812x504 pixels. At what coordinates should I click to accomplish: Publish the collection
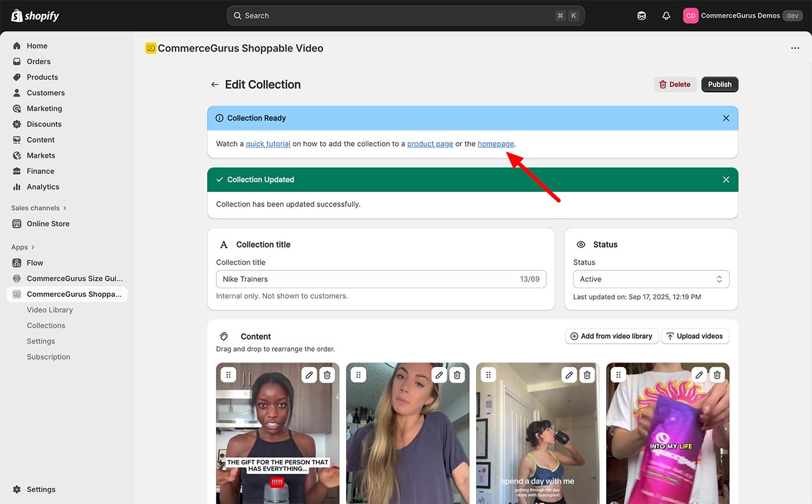[719, 84]
